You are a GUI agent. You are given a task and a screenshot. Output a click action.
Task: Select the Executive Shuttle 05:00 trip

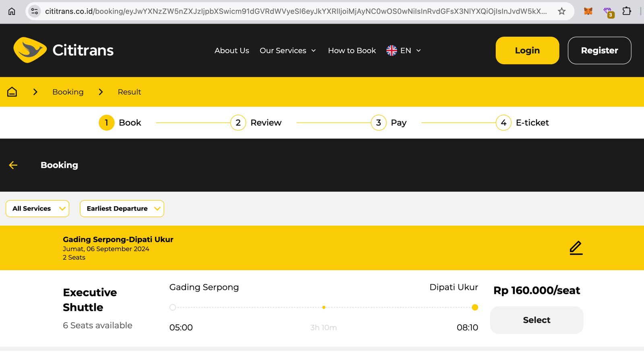(x=537, y=320)
